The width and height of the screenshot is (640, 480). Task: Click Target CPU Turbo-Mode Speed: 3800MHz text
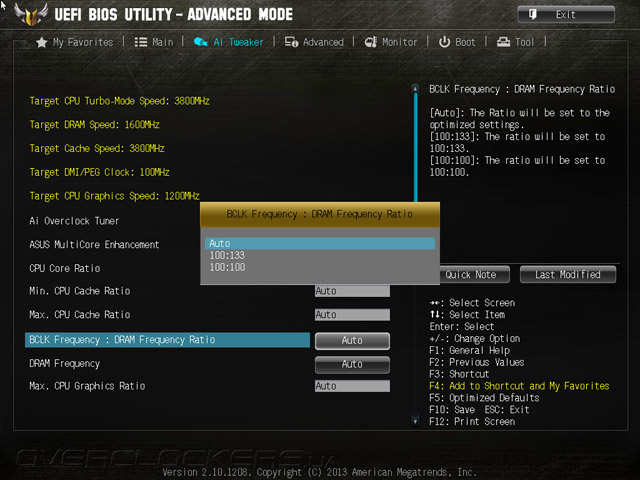pyautogui.click(x=119, y=101)
